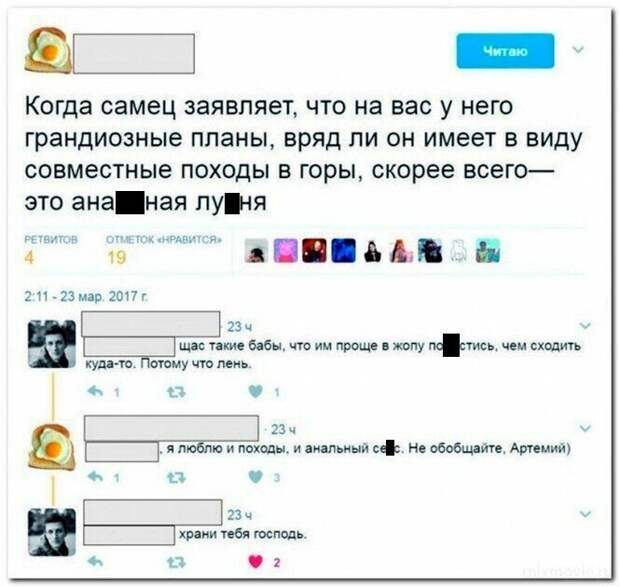Screen dimensions: 620x587
Task: Open the fried egg toast author avatar
Action: click(48, 50)
